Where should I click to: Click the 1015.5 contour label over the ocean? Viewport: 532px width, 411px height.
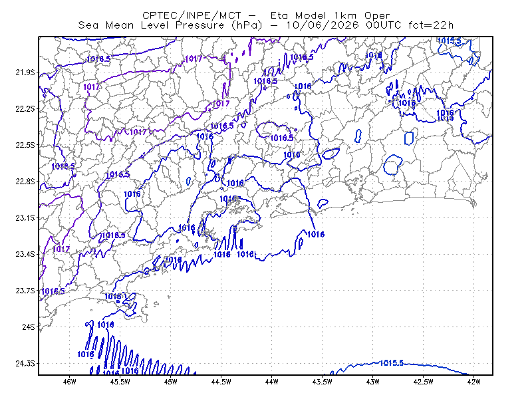(392, 363)
